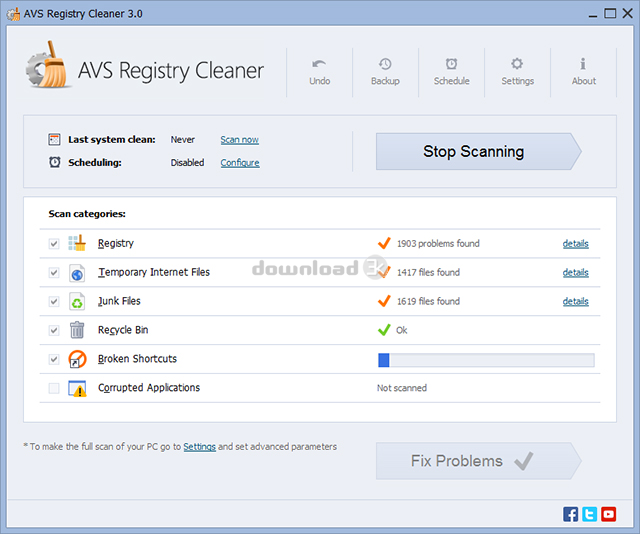
Task: Click the Stop Scanning button
Action: (x=478, y=151)
